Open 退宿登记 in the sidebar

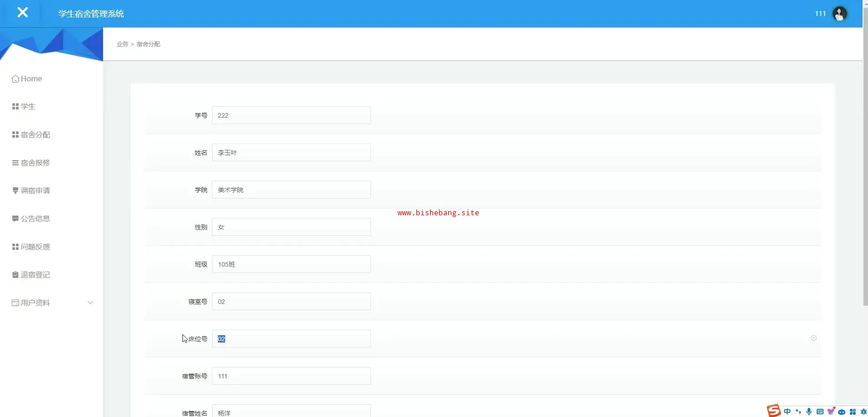(x=31, y=275)
